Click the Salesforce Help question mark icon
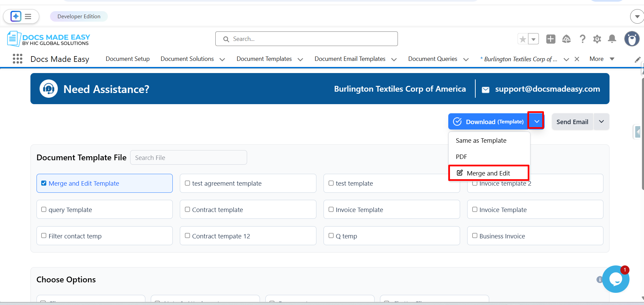This screenshot has height=305, width=644. tap(582, 39)
